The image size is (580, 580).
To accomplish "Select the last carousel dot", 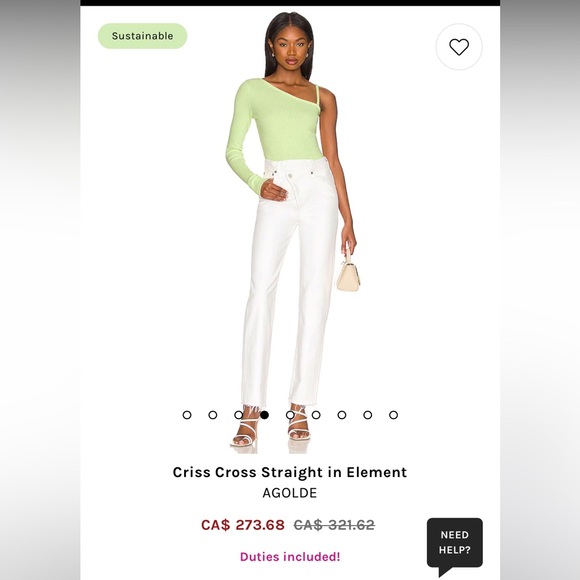I will [394, 415].
